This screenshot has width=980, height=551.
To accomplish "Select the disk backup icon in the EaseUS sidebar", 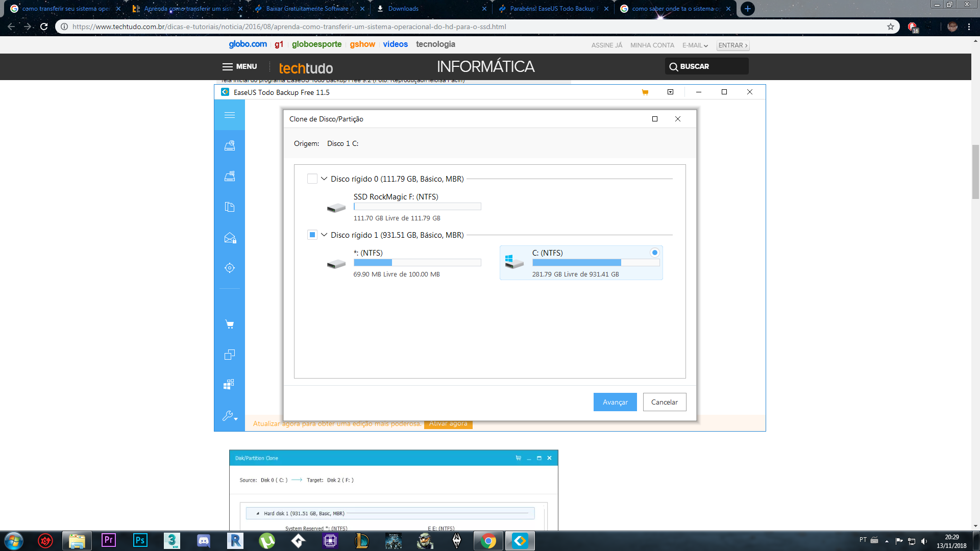I will 230,145.
